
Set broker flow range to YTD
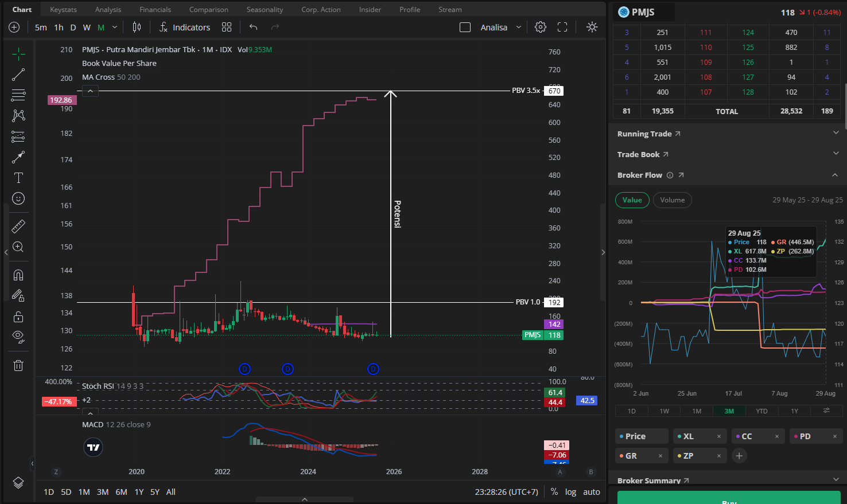pos(761,411)
